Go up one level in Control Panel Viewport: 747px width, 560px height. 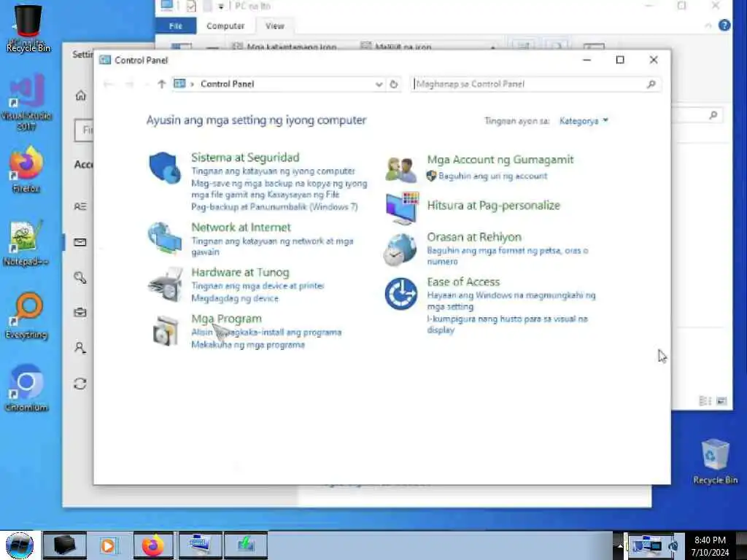pyautogui.click(x=161, y=85)
